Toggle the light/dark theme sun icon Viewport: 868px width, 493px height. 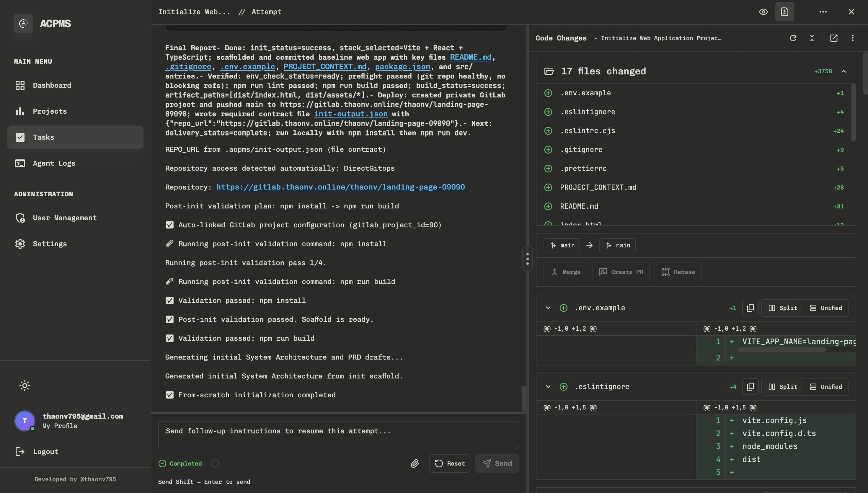pyautogui.click(x=25, y=385)
